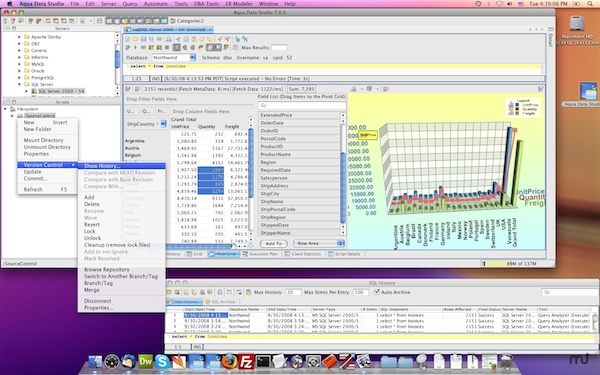
Task: Click blue UnitPrice legend swatch
Action: [516, 104]
